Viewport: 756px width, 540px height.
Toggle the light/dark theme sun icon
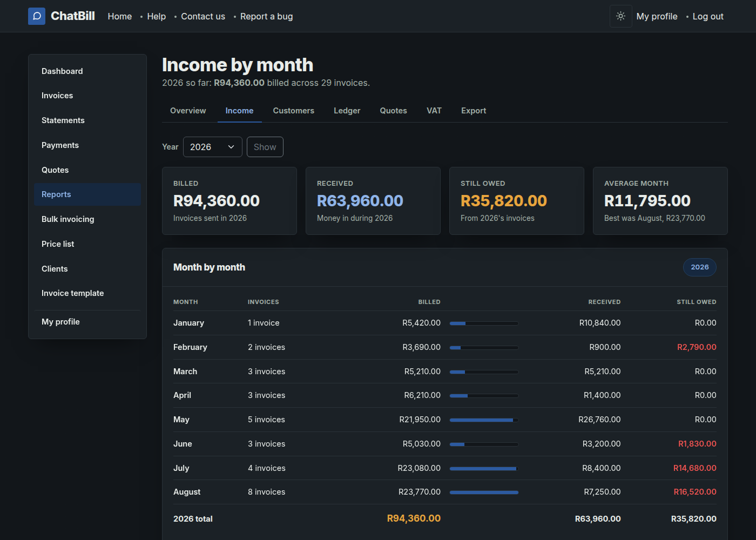point(621,16)
